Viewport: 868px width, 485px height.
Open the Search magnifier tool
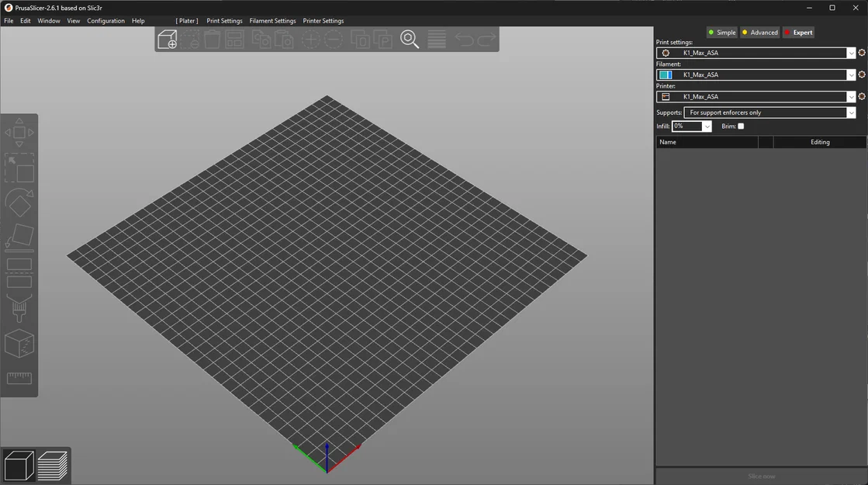410,40
